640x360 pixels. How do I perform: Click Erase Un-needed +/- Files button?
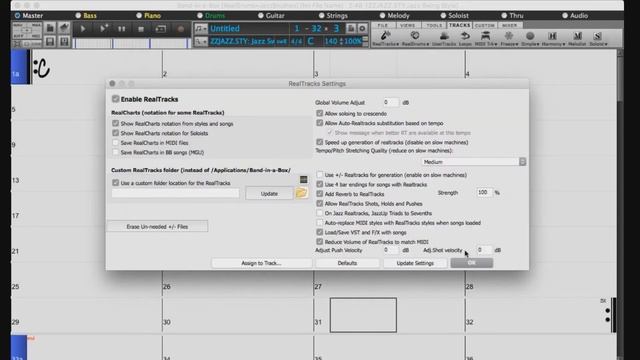click(157, 227)
